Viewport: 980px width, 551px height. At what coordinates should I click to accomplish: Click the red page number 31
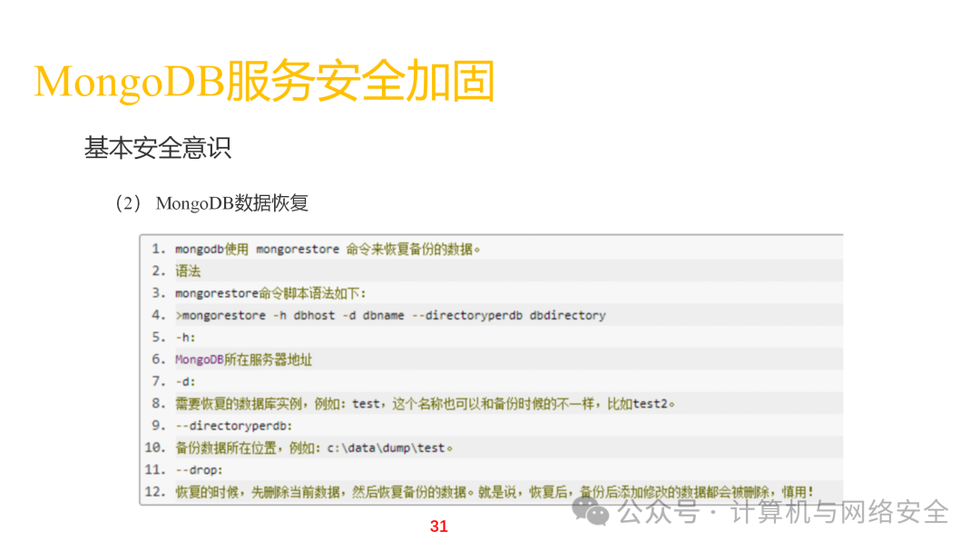point(439,526)
